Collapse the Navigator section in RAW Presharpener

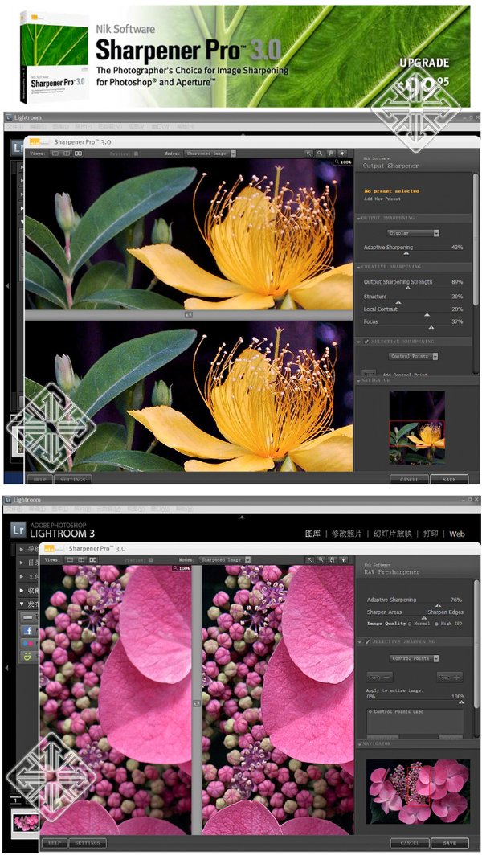click(360, 744)
